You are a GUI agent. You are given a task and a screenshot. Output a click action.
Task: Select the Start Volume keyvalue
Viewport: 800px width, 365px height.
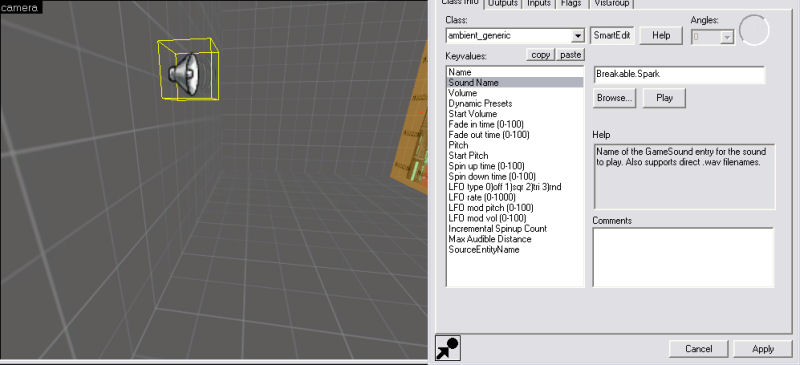point(515,114)
